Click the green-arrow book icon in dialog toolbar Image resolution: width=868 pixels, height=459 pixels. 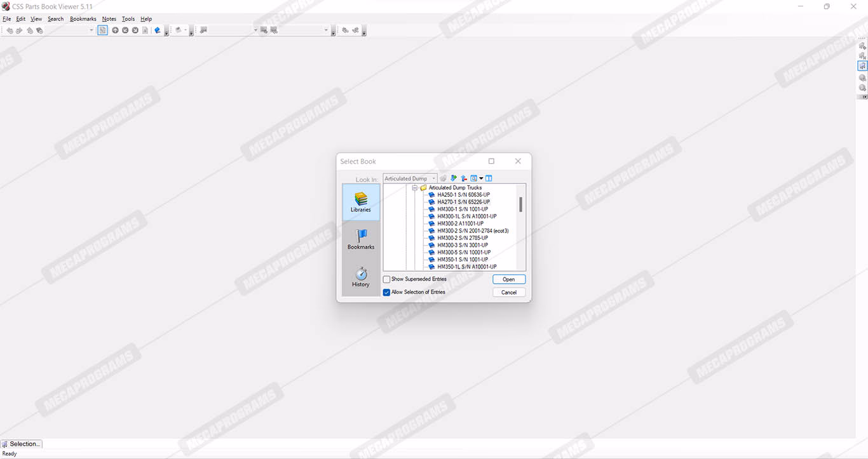454,178
